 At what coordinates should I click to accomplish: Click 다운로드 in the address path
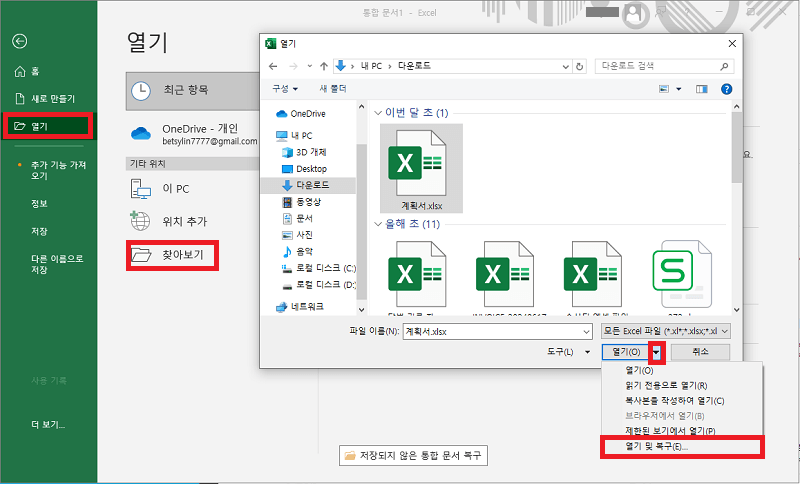coord(414,66)
